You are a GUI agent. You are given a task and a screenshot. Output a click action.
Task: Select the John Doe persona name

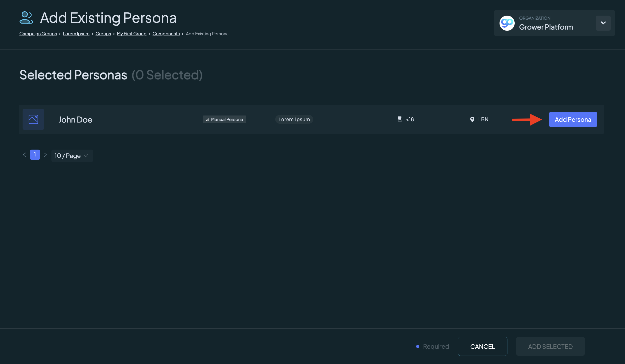75,120
